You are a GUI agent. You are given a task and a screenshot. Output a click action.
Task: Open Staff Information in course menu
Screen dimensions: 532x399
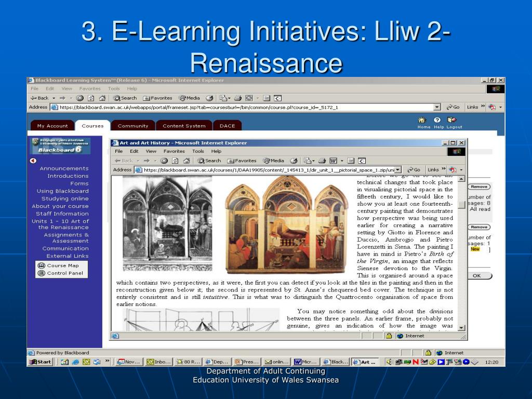coord(62,214)
